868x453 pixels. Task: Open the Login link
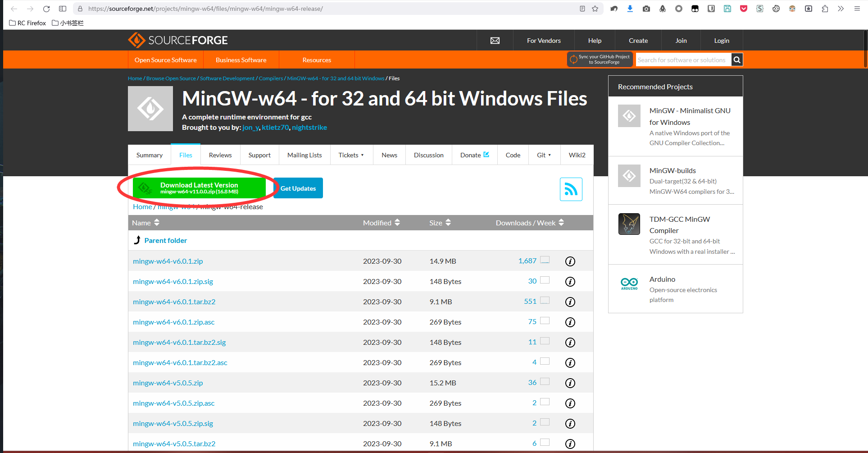722,41
